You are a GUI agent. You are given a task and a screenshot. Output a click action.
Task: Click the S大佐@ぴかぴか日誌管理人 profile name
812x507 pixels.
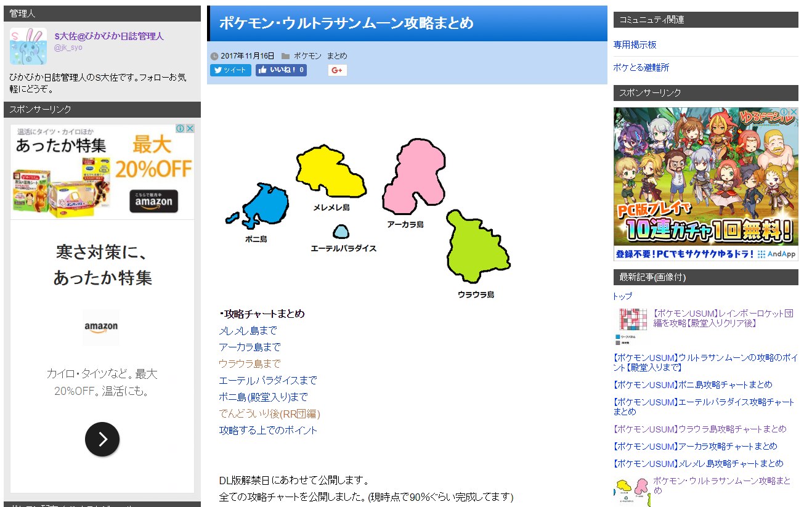[x=109, y=36]
